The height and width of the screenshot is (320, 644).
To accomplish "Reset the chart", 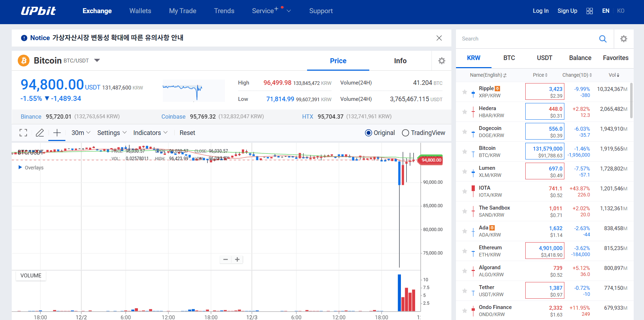I will (x=187, y=133).
